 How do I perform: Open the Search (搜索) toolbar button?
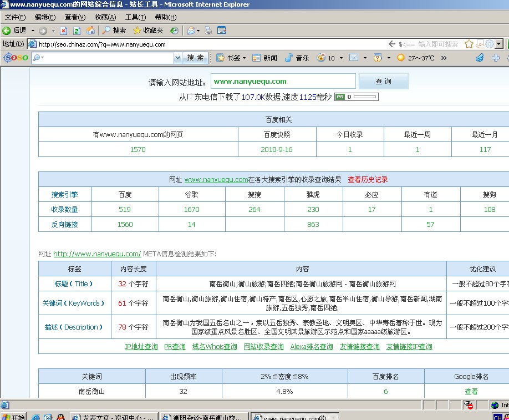[114, 31]
